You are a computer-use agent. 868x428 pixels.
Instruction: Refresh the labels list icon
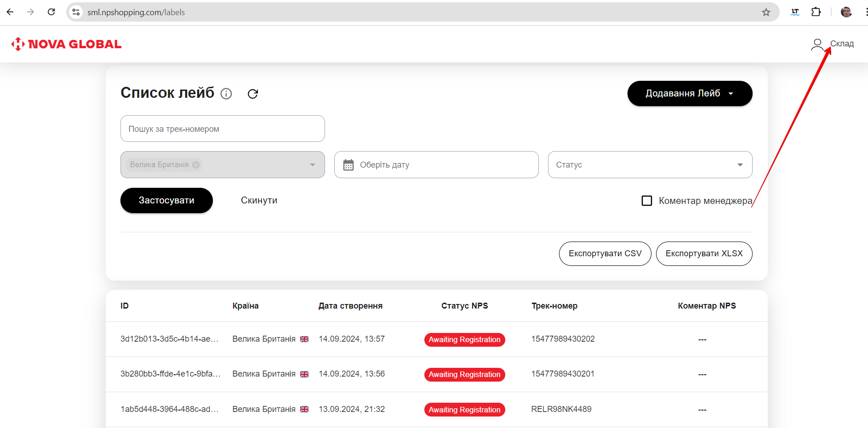pyautogui.click(x=253, y=94)
